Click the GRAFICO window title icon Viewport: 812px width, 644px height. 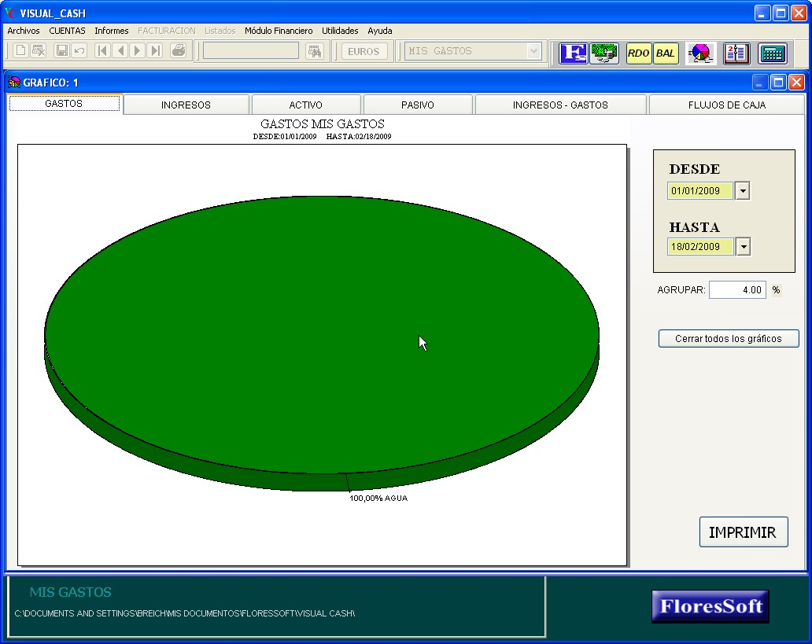(14, 83)
